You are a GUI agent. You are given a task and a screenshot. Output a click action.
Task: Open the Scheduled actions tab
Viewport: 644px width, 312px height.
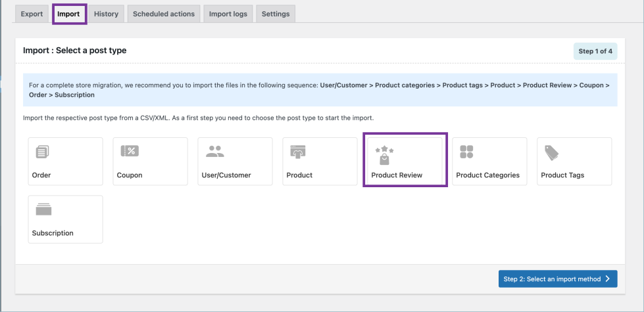click(164, 14)
